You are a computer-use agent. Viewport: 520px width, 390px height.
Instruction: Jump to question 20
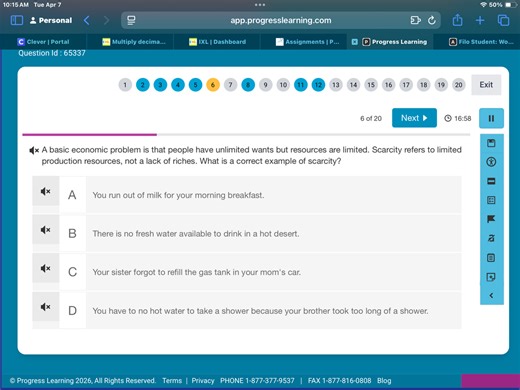point(459,85)
